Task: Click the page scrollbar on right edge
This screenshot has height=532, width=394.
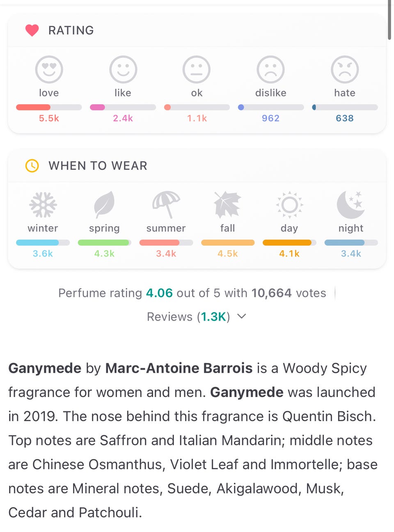Action: coord(389,21)
